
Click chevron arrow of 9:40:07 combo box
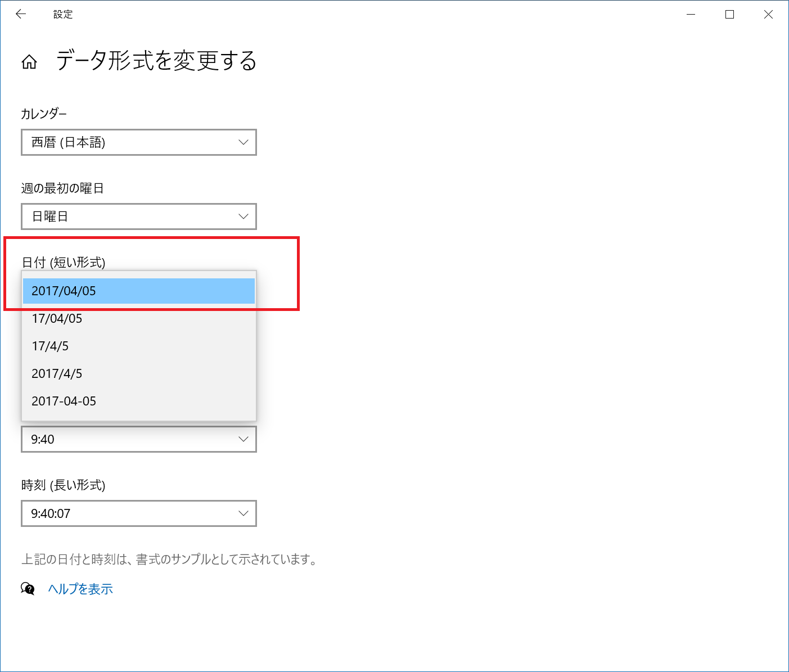click(x=244, y=513)
